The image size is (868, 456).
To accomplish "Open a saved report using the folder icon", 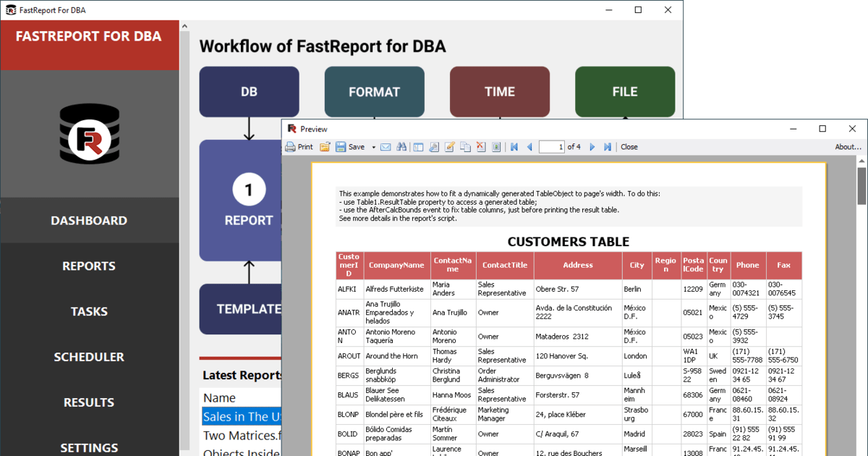I will (x=325, y=147).
